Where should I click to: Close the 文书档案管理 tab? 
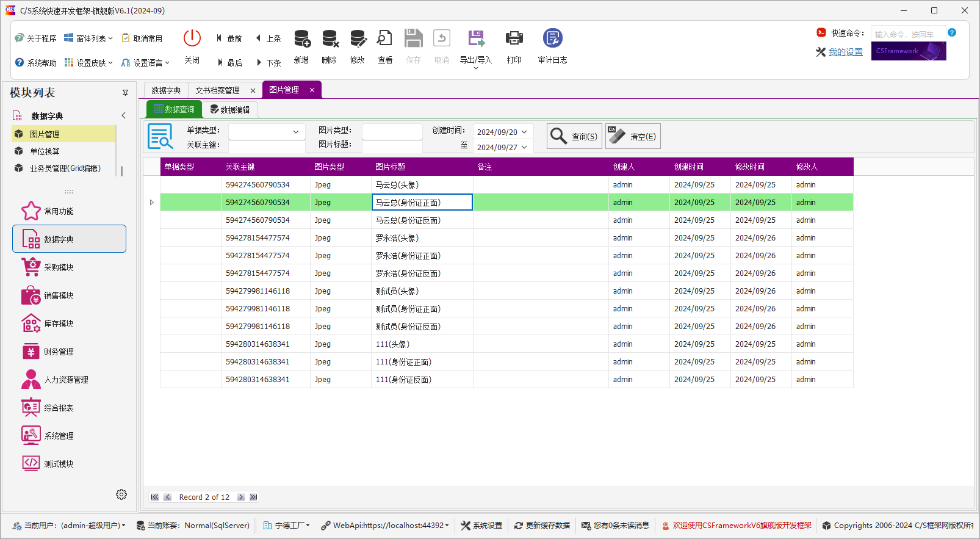(x=253, y=90)
